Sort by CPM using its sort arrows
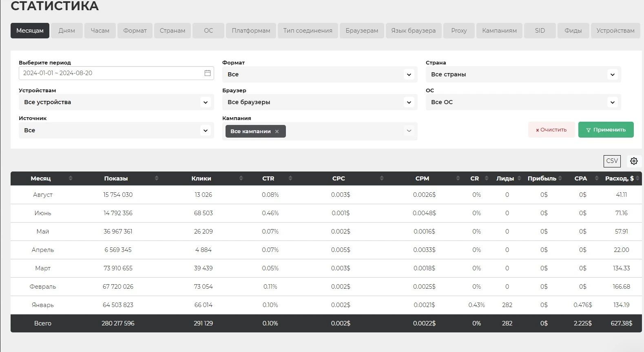Viewport: 644px width, 352px height. coord(458,178)
